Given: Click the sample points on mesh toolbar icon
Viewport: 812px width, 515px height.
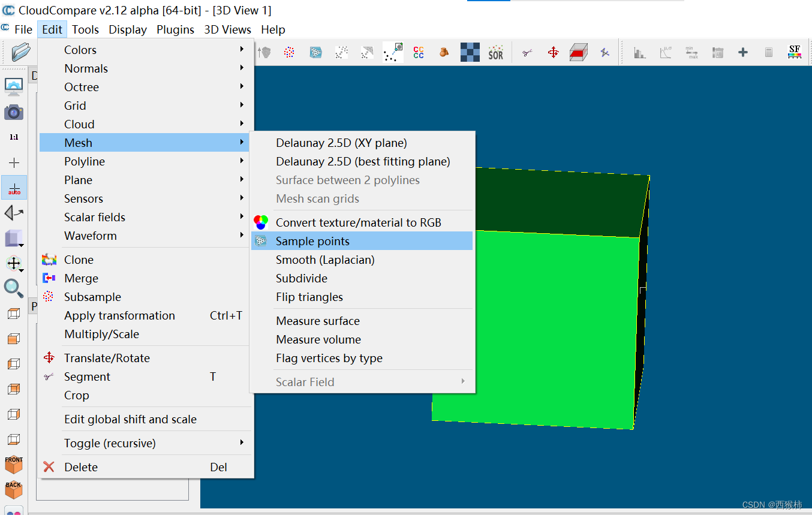Looking at the screenshot, I should [x=315, y=53].
